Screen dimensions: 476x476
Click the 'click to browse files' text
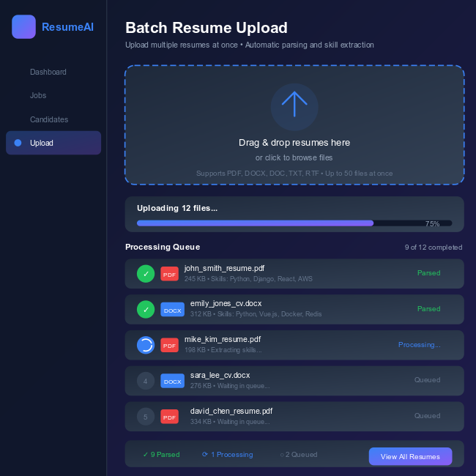pos(294,157)
